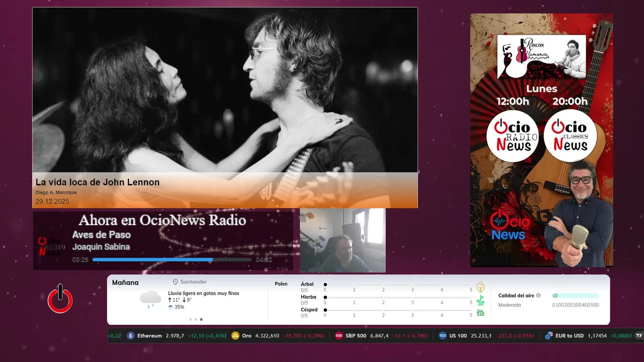
Task: Click Oro change −16,785 (−0,39%)
Action: 303,336
